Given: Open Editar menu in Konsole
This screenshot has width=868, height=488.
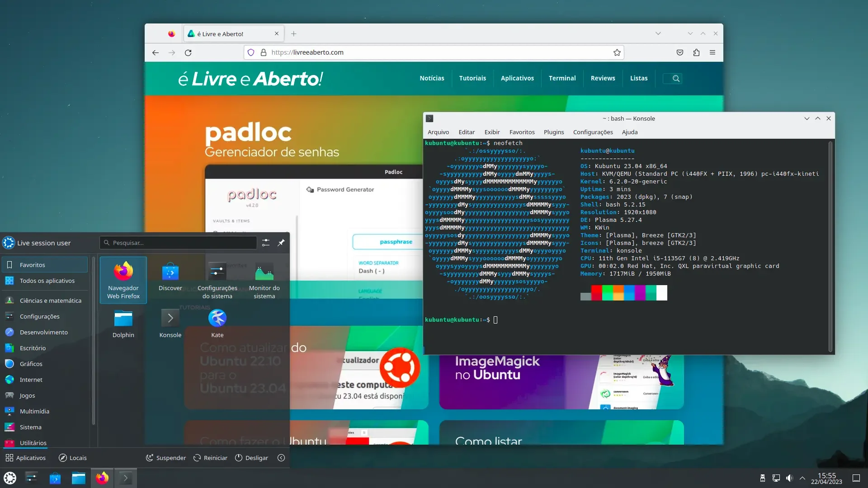Looking at the screenshot, I should [x=467, y=132].
